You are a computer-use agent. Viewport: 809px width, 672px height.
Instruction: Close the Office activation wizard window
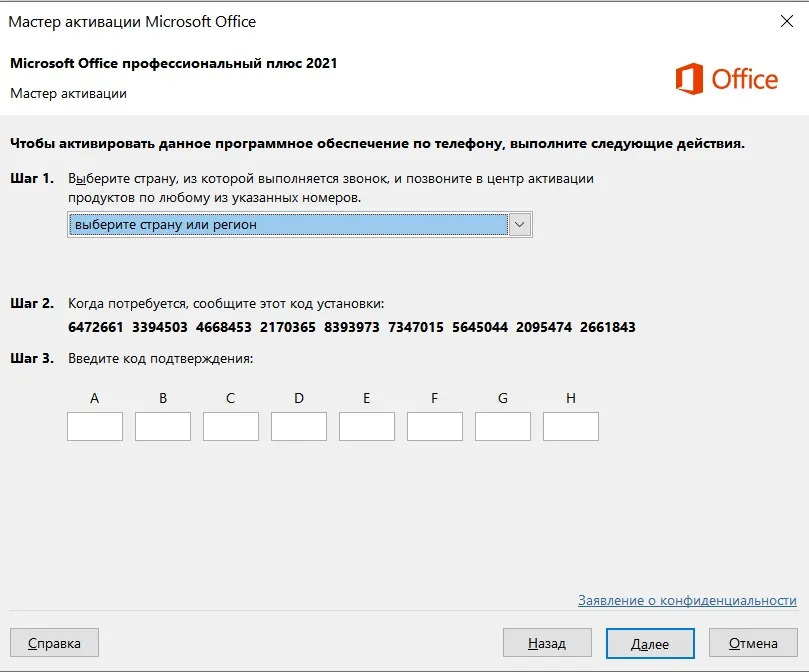[787, 21]
